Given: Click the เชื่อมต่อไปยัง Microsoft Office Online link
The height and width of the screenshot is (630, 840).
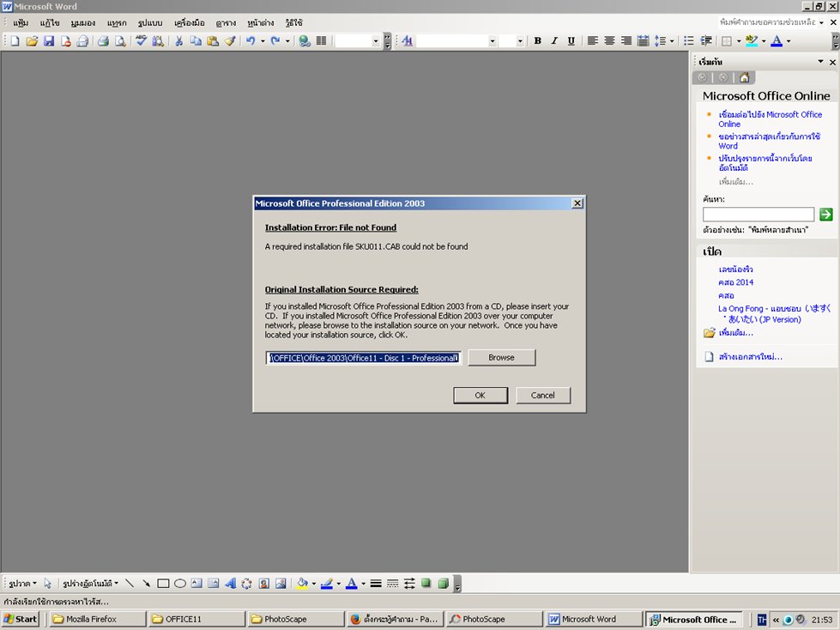Looking at the screenshot, I should [x=770, y=119].
